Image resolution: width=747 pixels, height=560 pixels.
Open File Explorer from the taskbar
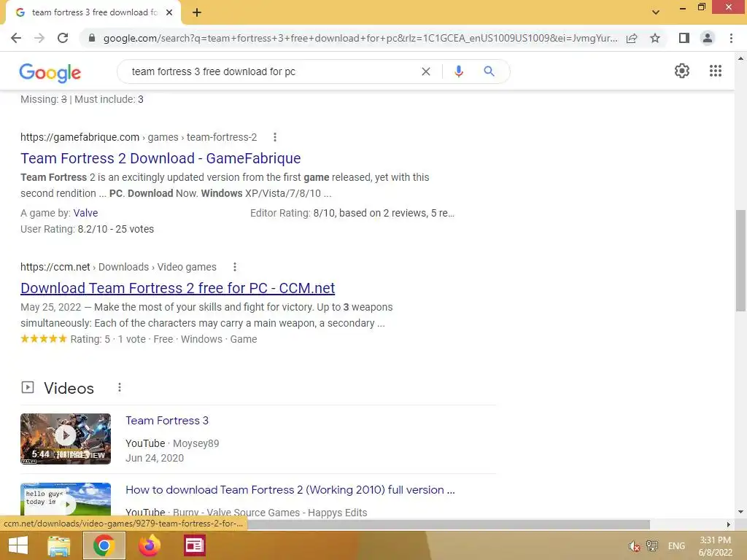[59, 545]
